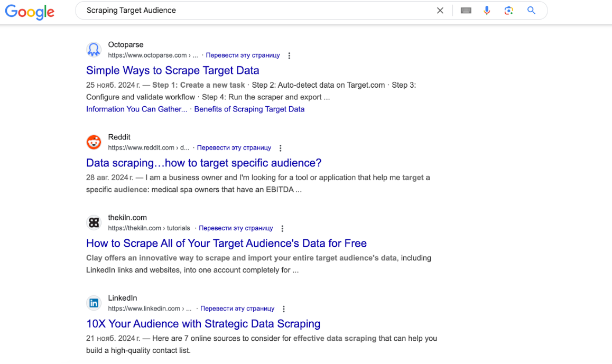Click the 'Octoparse' site name
Image resolution: width=612 pixels, height=364 pixels.
pyautogui.click(x=126, y=44)
